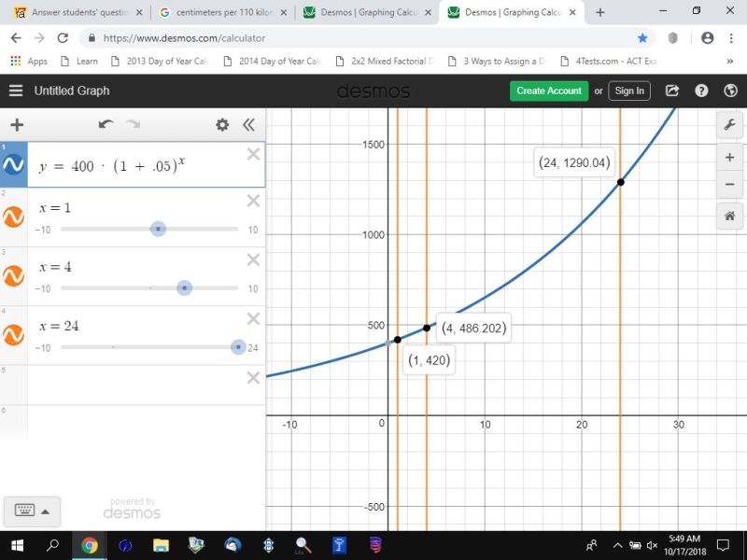Hide the x = 24 vertical line
The height and width of the screenshot is (560, 747).
click(13, 335)
